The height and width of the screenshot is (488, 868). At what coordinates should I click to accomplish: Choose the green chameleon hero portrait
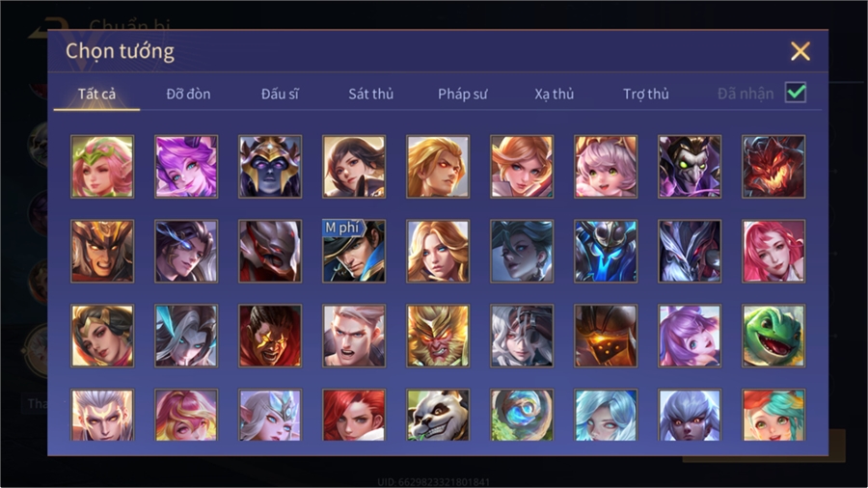[773, 336]
